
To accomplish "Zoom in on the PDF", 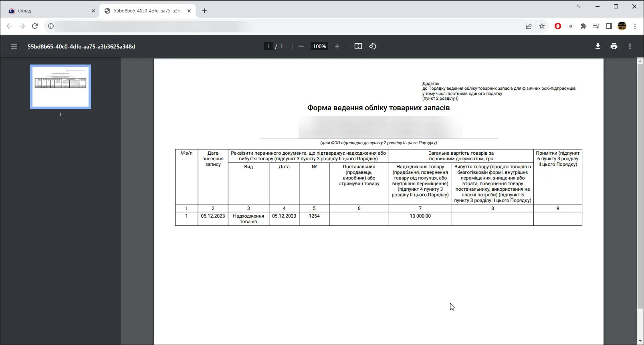I will tap(337, 46).
